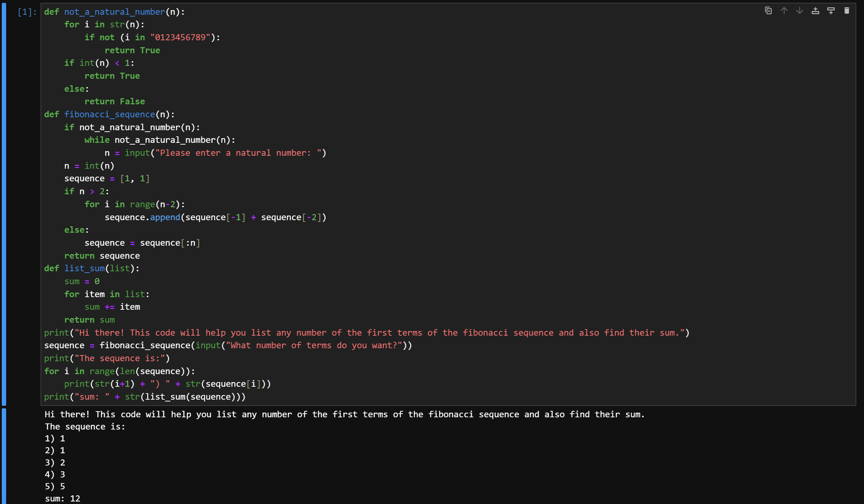The height and width of the screenshot is (504, 864).
Task: Click 'sum: 12' in the output
Action: pos(63,498)
